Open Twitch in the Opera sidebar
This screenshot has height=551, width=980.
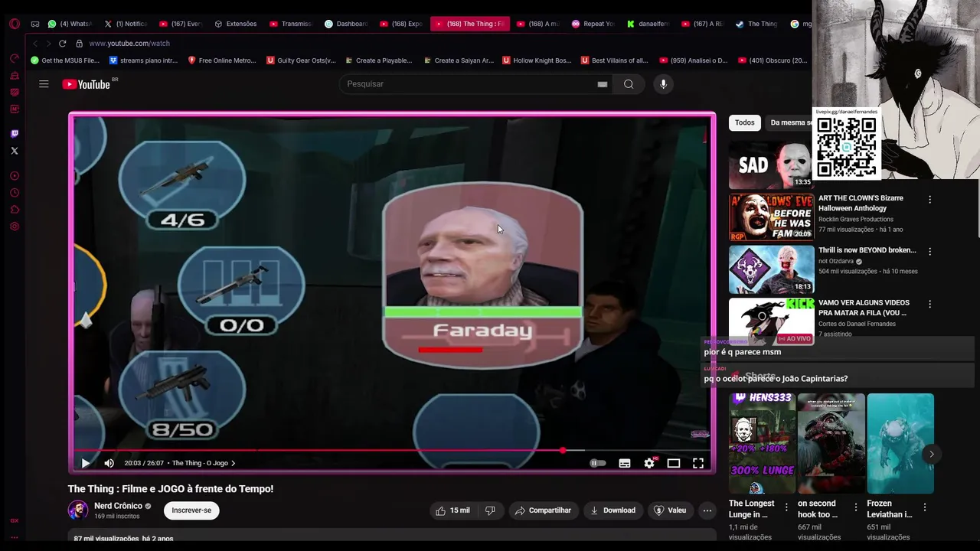14,134
